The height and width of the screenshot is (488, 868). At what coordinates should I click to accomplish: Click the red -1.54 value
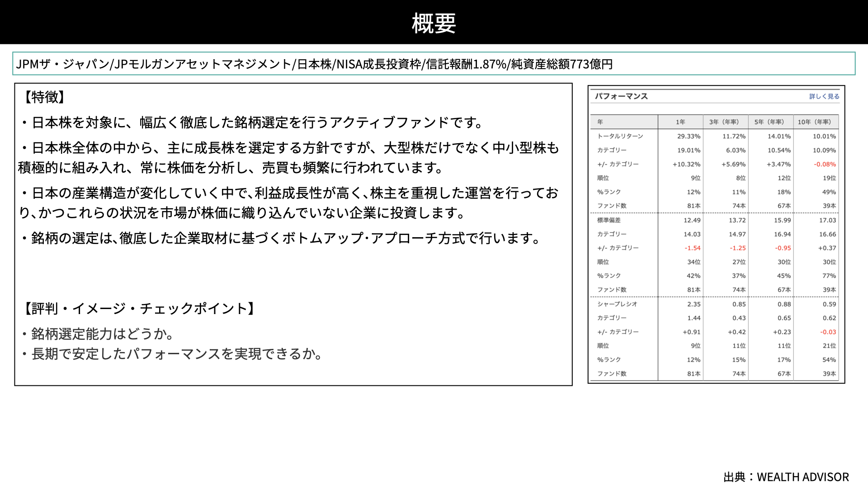click(x=692, y=248)
